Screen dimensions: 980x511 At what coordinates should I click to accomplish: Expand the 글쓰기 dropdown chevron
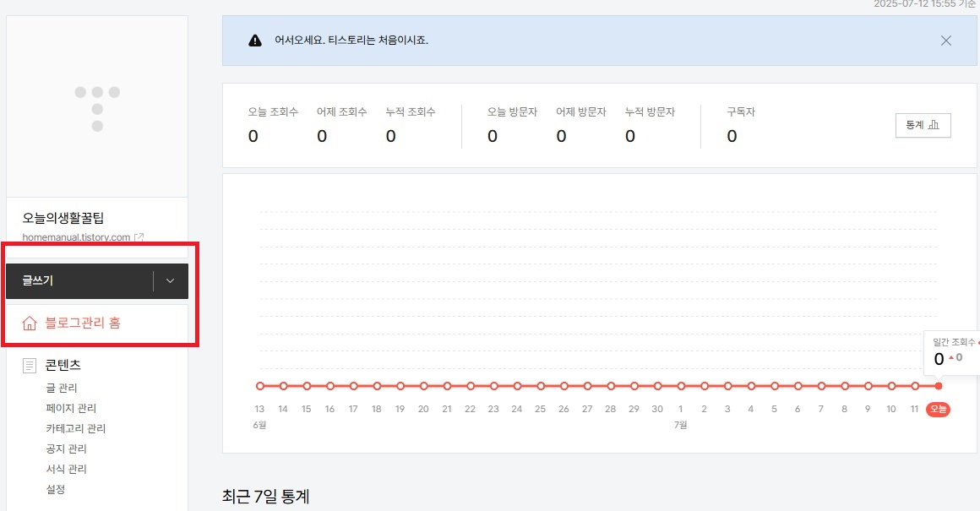tap(169, 280)
